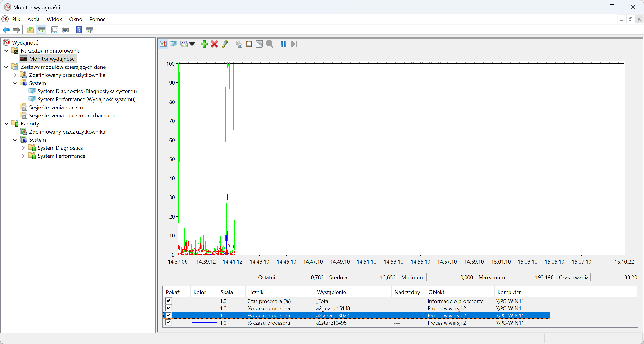
Task: Click the Update data step icon
Action: (294, 44)
